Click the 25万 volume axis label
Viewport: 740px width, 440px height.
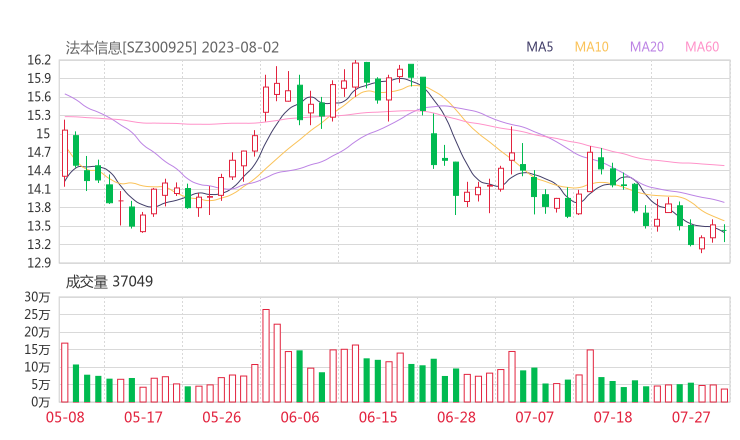pos(37,314)
